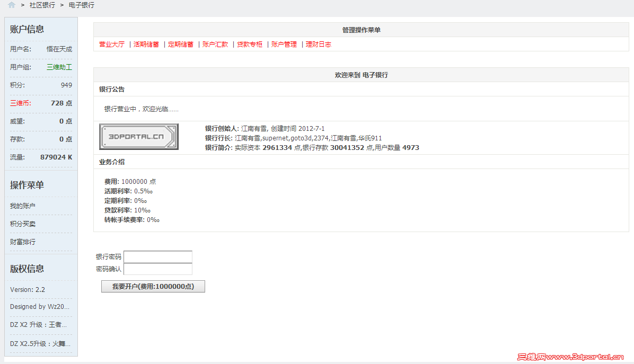The width and height of the screenshot is (634, 364).
Task: Open 积分买卖 in sidebar menu
Action: coord(23,224)
